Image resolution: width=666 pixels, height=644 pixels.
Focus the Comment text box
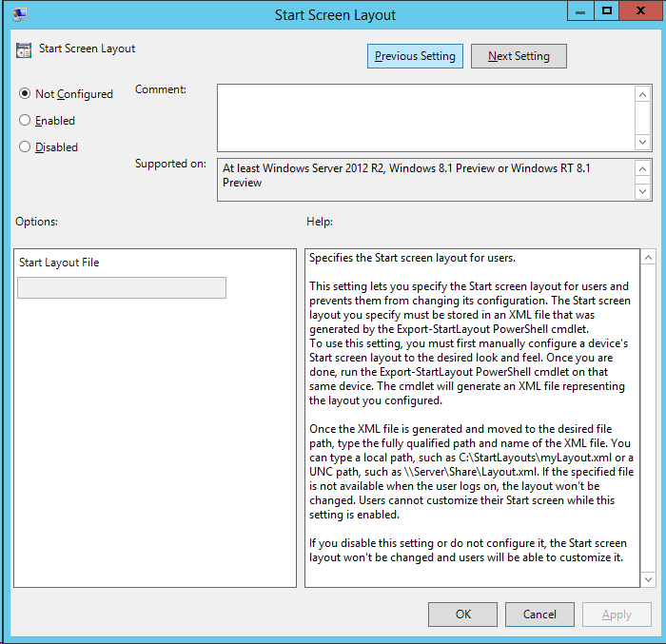pyautogui.click(x=425, y=117)
